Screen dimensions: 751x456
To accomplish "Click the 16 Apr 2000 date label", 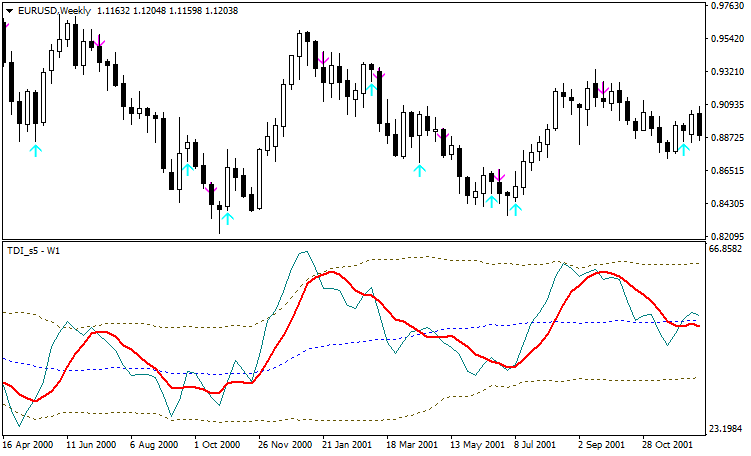I will [x=27, y=445].
